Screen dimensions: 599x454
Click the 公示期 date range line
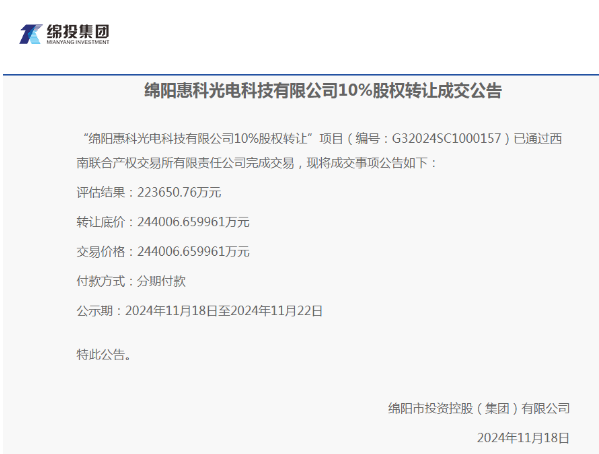(199, 311)
